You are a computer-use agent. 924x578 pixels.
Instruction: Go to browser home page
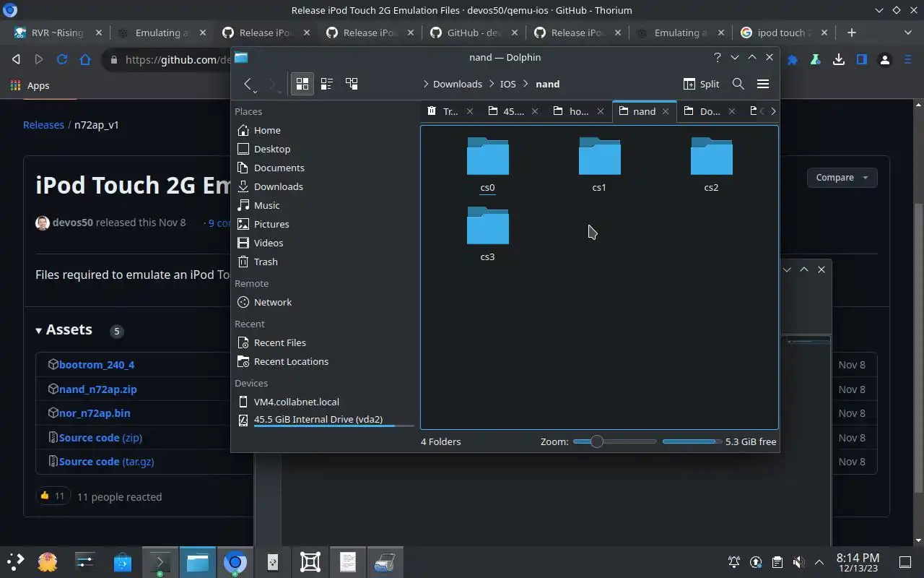85,60
